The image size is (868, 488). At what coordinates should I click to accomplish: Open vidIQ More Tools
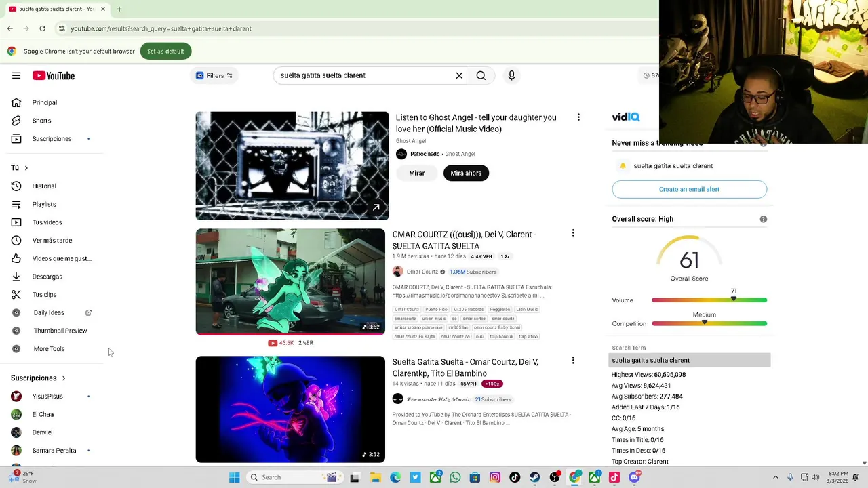pos(49,349)
